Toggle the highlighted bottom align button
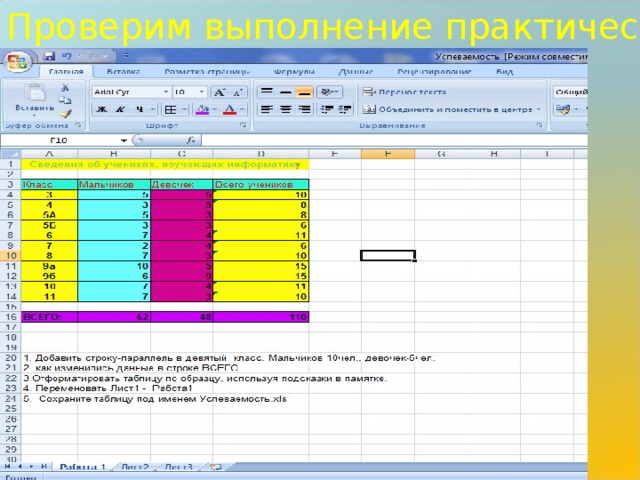Screen dimensions: 640x480 pos(304,92)
